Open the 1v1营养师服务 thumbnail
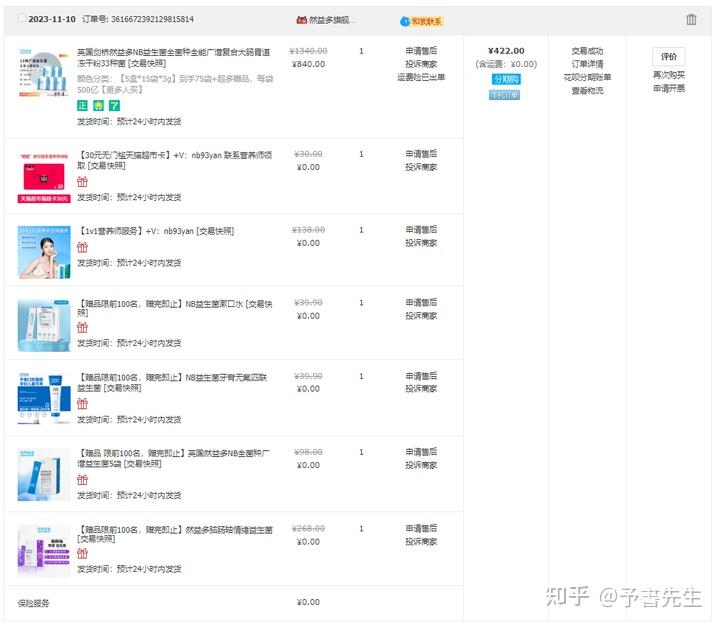Image resolution: width=720 pixels, height=627 pixels. pyautogui.click(x=44, y=252)
